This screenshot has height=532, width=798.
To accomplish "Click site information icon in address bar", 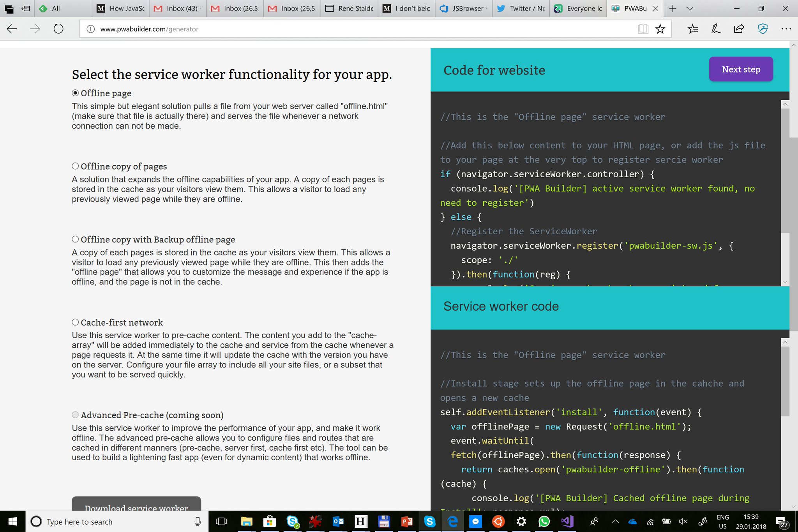I will click(x=90, y=29).
